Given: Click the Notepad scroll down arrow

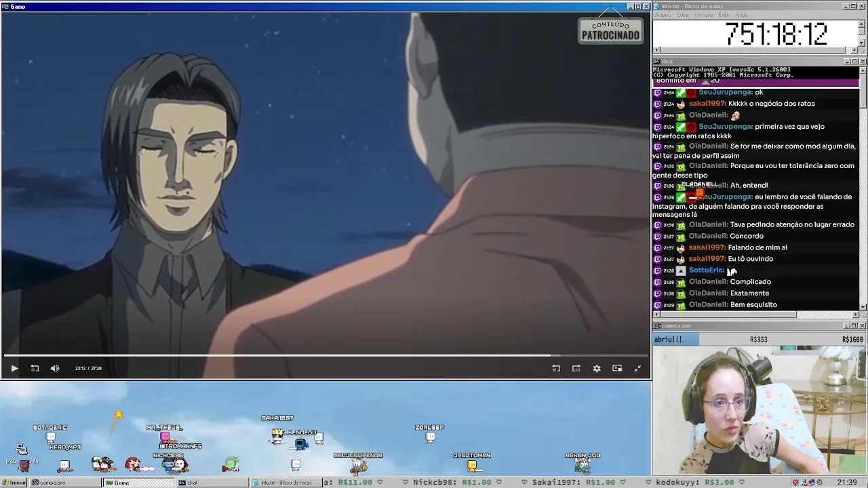Looking at the screenshot, I should (863, 43).
